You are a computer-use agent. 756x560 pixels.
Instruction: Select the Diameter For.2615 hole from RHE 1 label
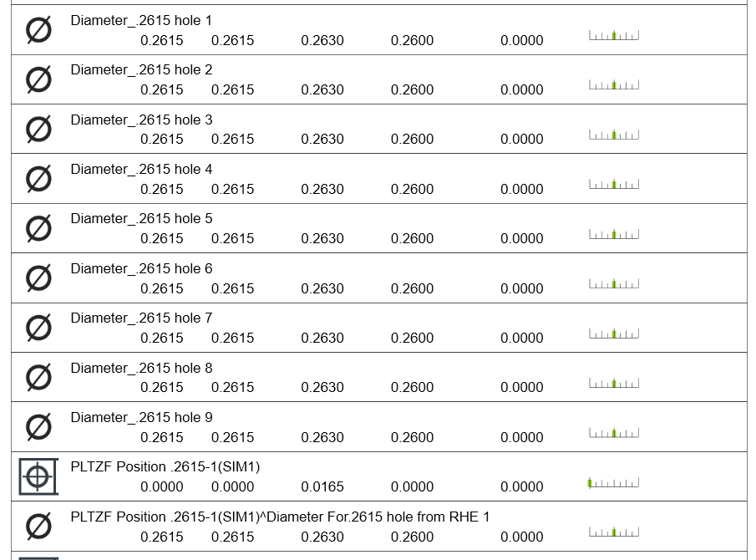[x=280, y=517]
